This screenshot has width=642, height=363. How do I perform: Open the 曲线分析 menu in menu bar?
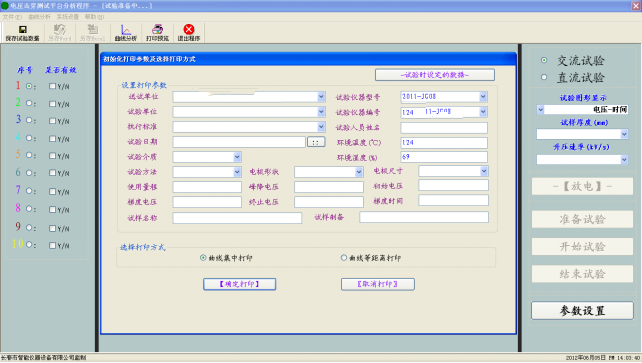pos(39,17)
